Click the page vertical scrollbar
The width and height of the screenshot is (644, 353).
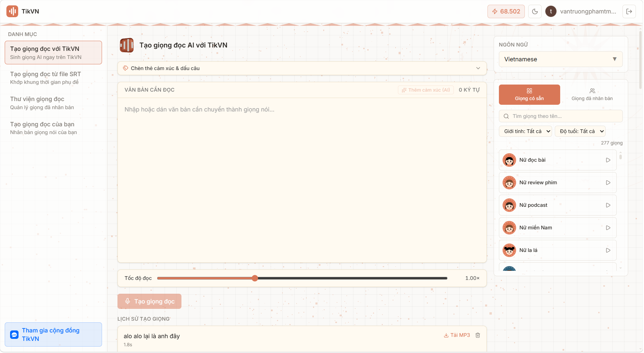tap(641, 60)
